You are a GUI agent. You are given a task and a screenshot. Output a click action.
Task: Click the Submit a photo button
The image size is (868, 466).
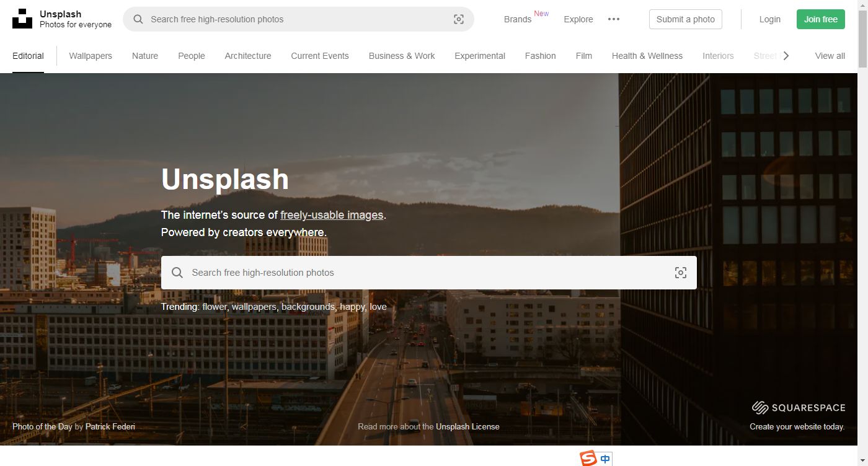pos(686,19)
